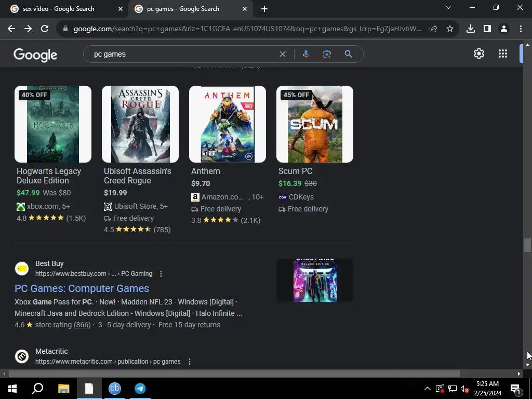This screenshot has width=532, height=399.
Task: Open the network tray icon
Action: (x=453, y=389)
